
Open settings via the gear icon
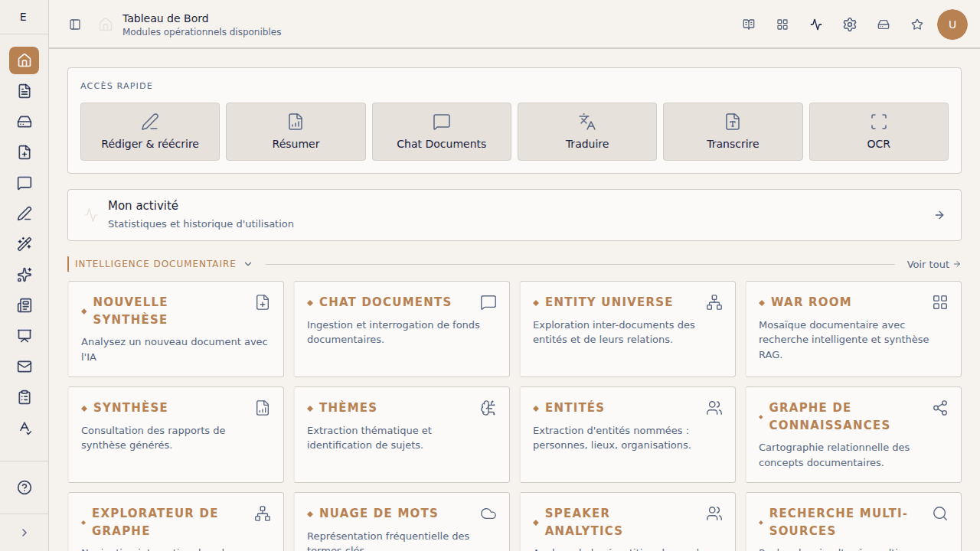[849, 24]
